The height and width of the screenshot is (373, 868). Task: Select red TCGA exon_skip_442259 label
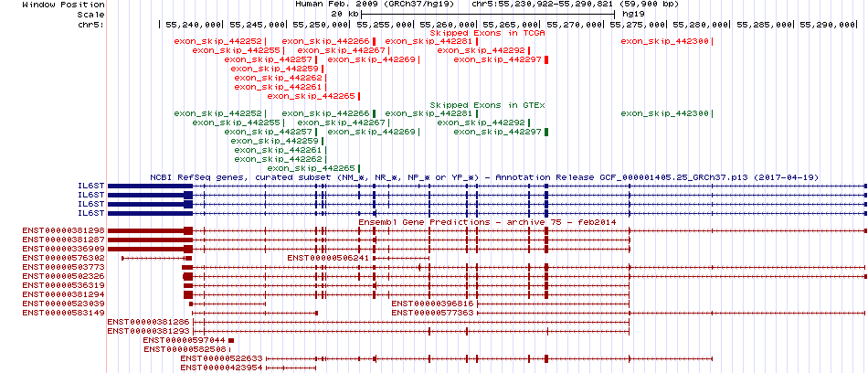tap(275, 69)
